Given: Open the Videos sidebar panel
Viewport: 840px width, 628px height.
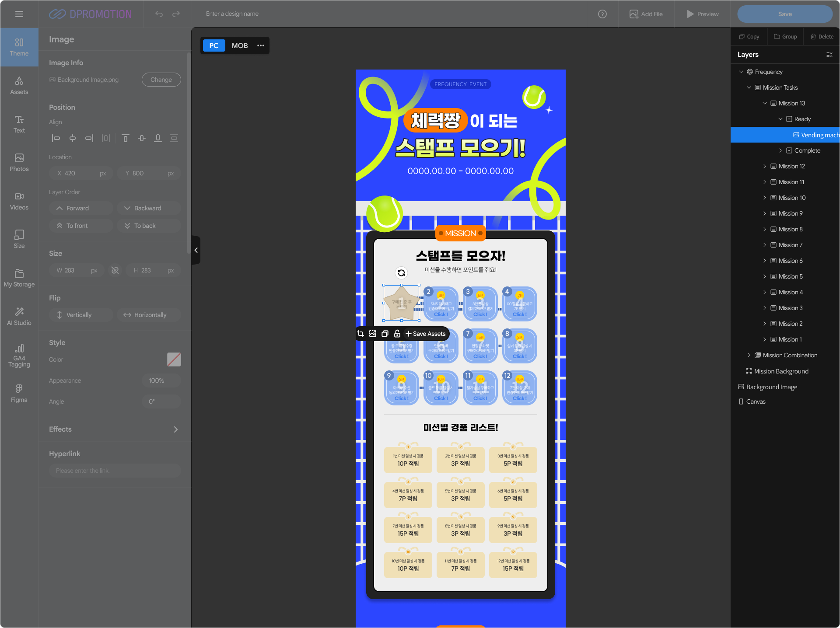Looking at the screenshot, I should tap(19, 201).
